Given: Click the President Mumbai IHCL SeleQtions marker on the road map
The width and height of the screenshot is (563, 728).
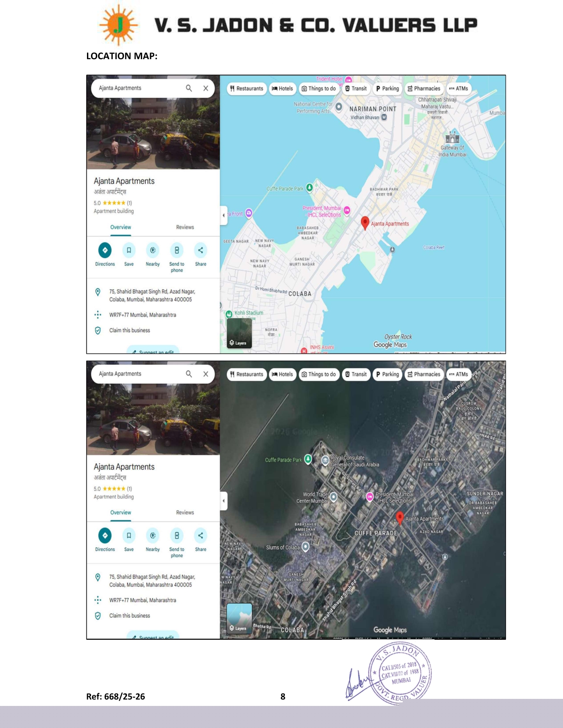Looking at the screenshot, I should point(347,210).
